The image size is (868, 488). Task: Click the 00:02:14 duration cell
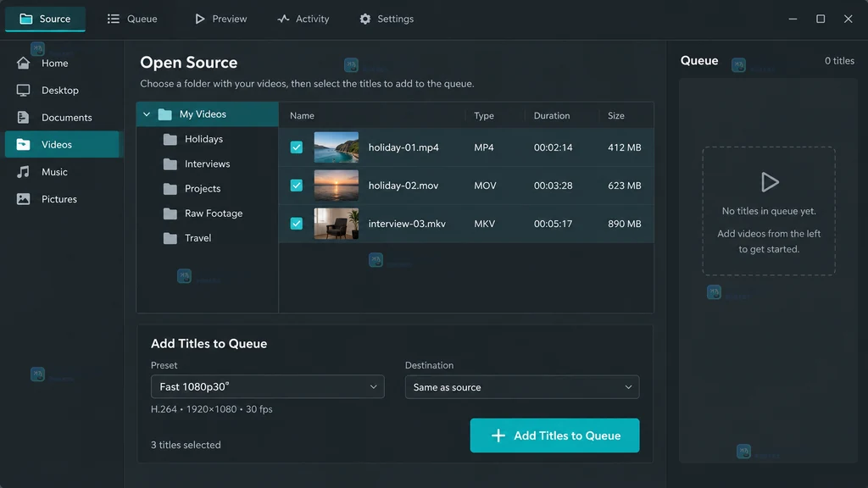(x=553, y=147)
